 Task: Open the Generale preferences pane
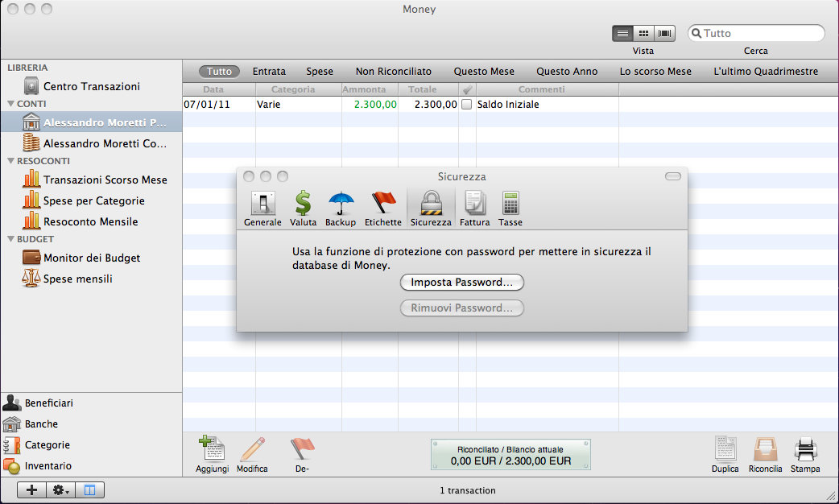tap(262, 209)
